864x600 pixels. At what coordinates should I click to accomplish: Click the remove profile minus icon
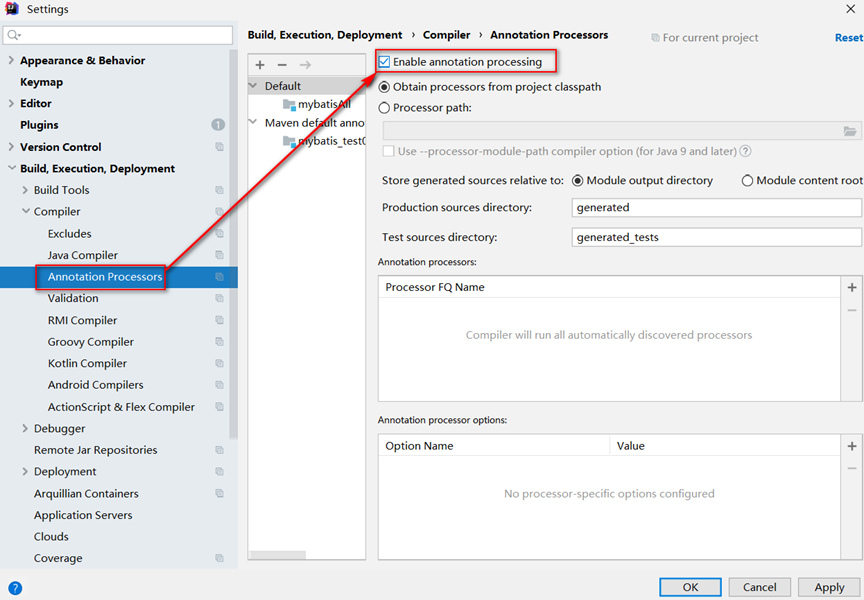[x=282, y=65]
